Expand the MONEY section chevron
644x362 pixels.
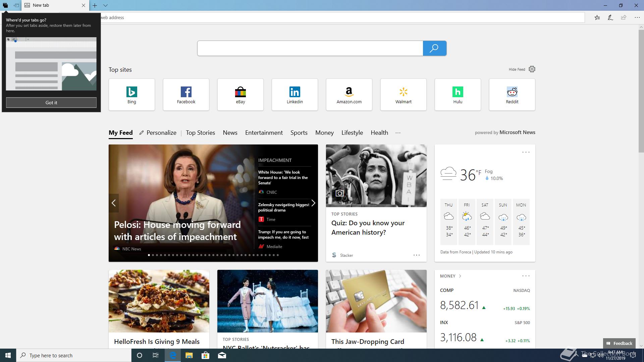point(460,276)
